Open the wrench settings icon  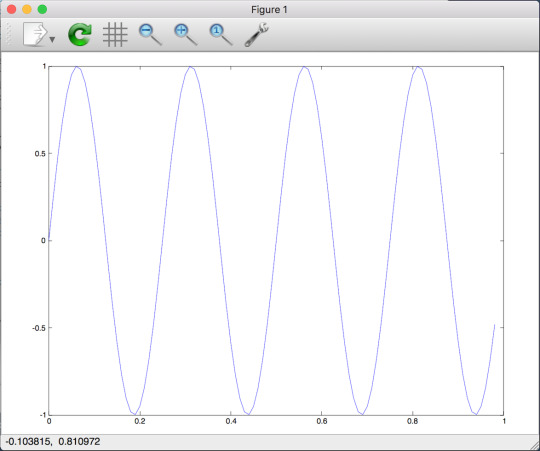257,34
